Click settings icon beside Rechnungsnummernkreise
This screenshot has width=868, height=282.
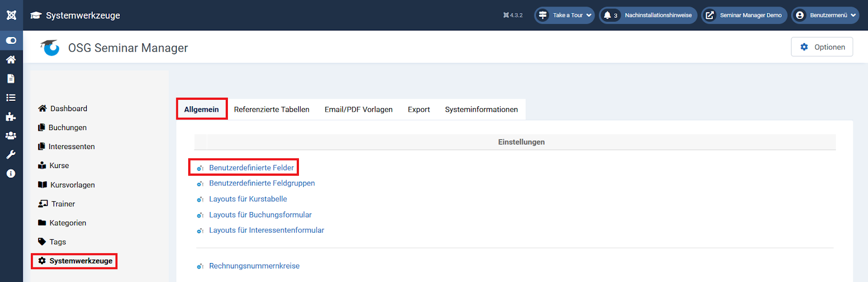[x=200, y=266]
